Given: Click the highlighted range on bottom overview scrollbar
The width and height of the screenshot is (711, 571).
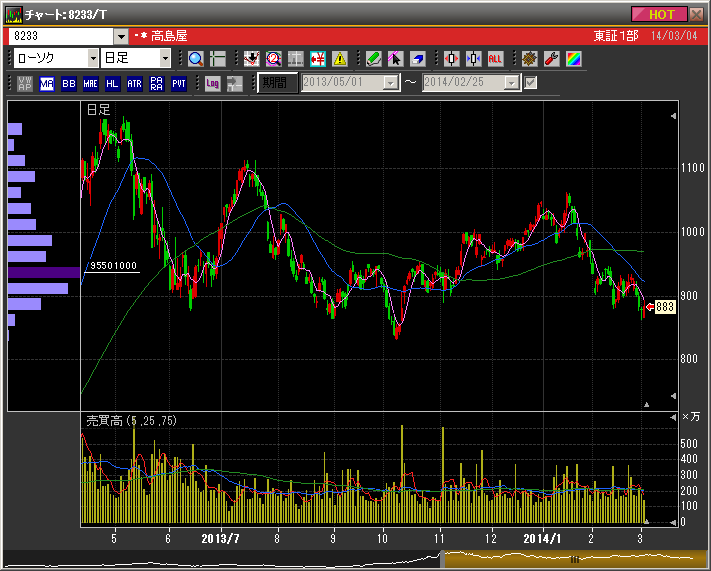Looking at the screenshot, I should point(574,559).
